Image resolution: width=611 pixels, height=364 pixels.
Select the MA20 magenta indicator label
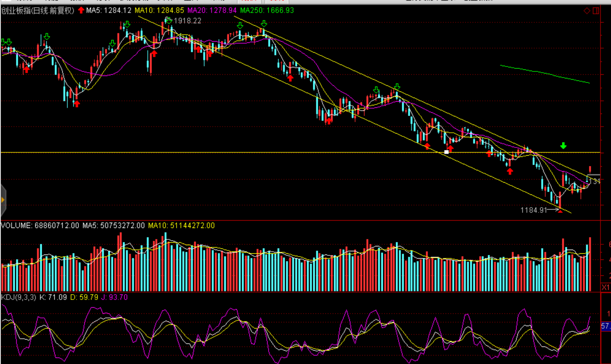[x=212, y=11]
